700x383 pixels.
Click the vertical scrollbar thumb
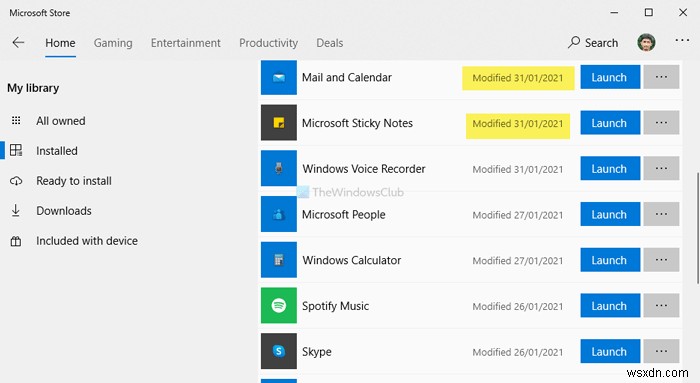click(x=697, y=228)
